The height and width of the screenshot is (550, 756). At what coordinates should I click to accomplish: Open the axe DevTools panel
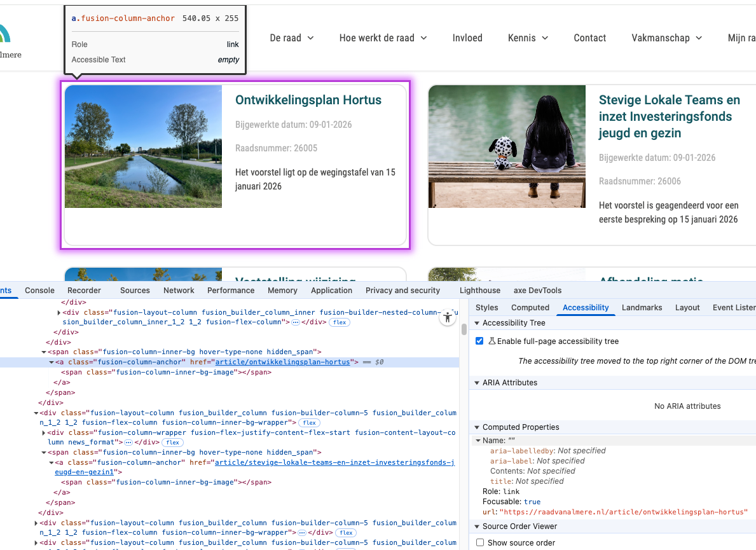pyautogui.click(x=537, y=290)
